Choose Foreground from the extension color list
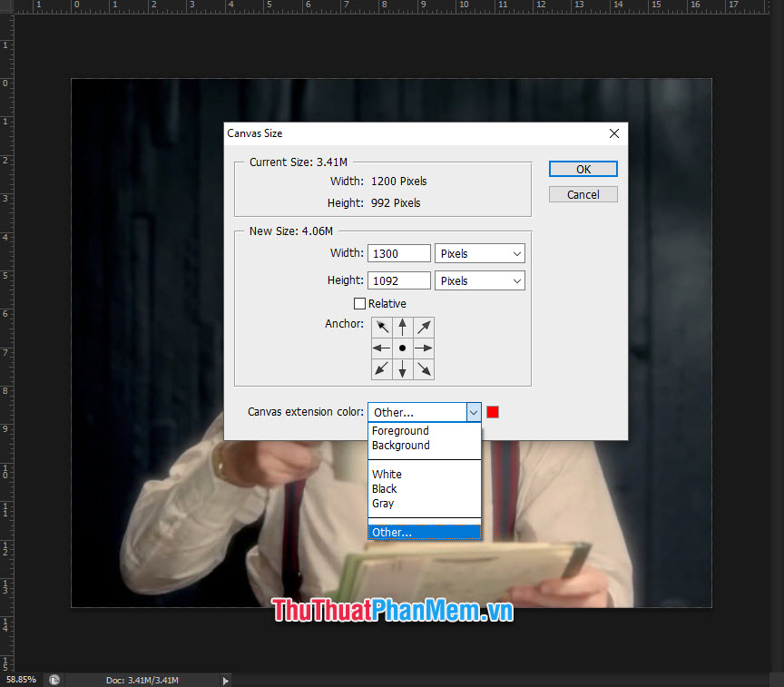This screenshot has width=784, height=687. 400,430
